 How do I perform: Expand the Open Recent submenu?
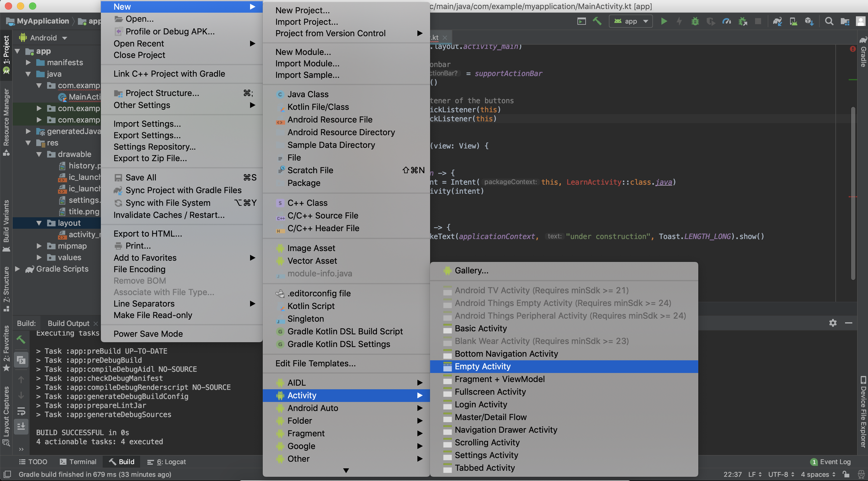182,43
